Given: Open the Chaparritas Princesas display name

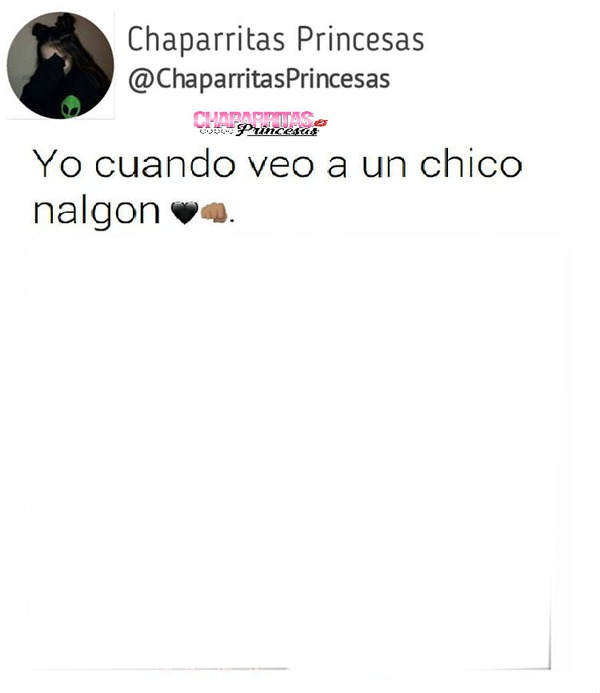Looking at the screenshot, I should [276, 40].
